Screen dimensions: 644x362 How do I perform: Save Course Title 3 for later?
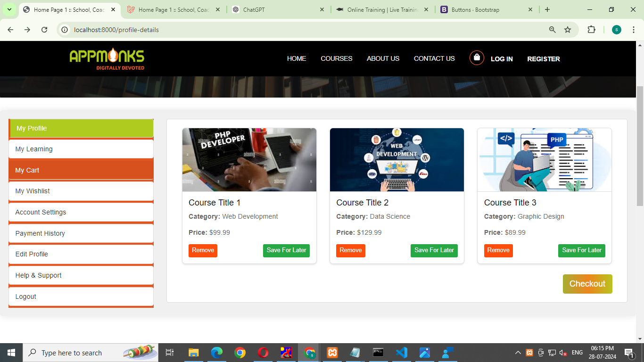(x=581, y=250)
